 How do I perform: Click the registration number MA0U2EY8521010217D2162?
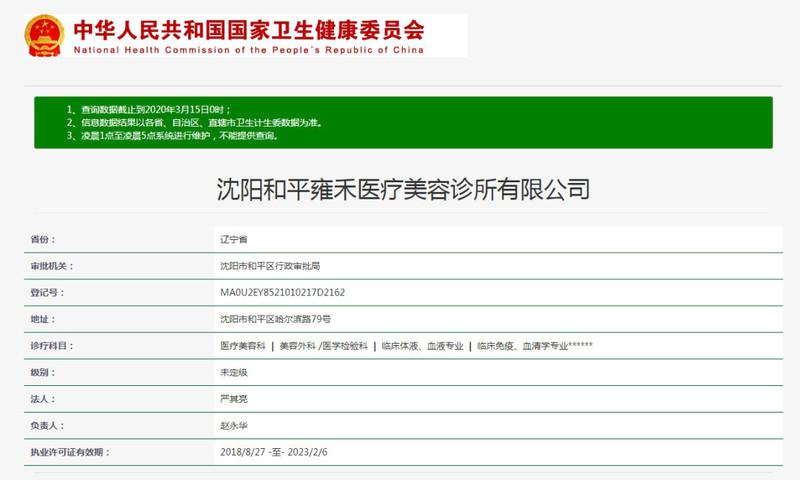(282, 293)
